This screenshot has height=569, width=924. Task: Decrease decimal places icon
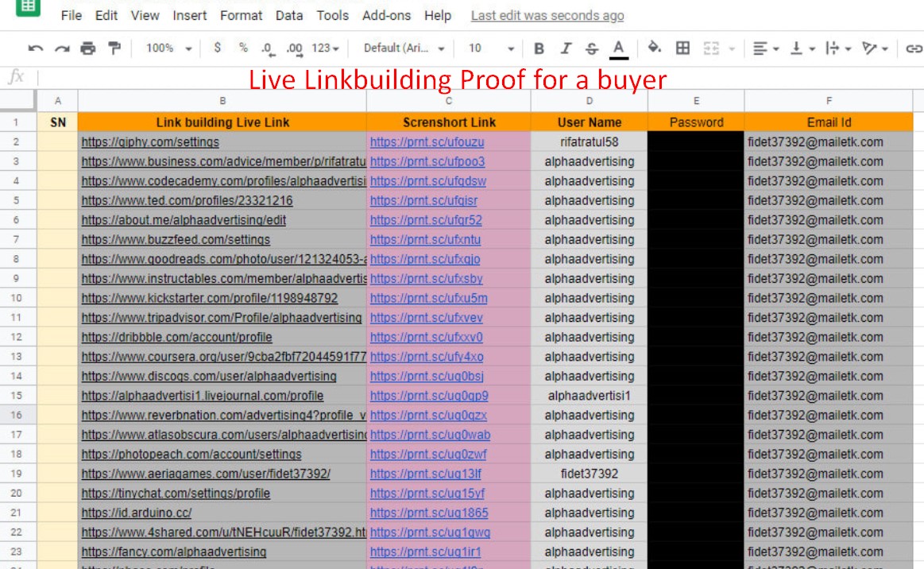point(268,48)
